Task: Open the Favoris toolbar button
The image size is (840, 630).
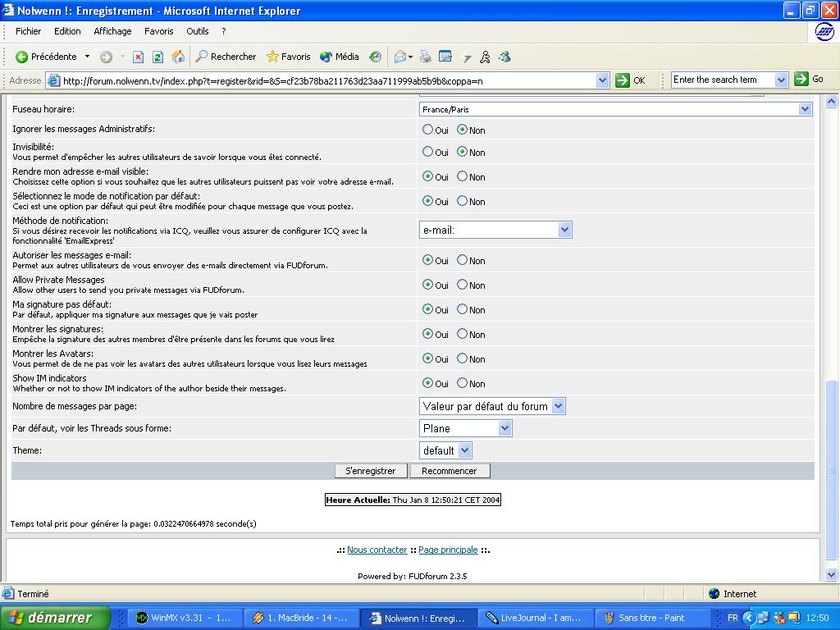Action: tap(288, 57)
